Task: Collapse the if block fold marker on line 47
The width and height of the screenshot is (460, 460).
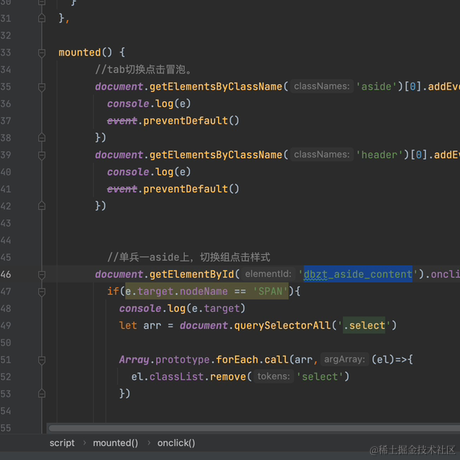Action: (42, 292)
